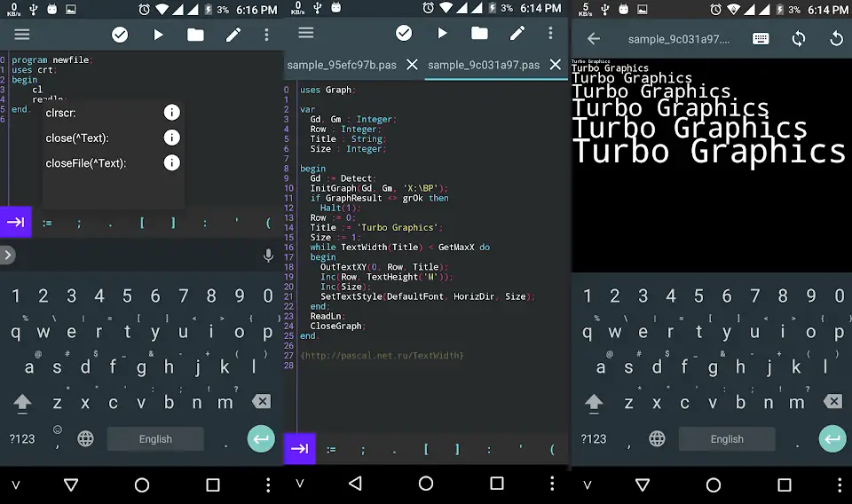This screenshot has height=504, width=852.
Task: Tap English spacebar on left keyboard
Action: 155,439
